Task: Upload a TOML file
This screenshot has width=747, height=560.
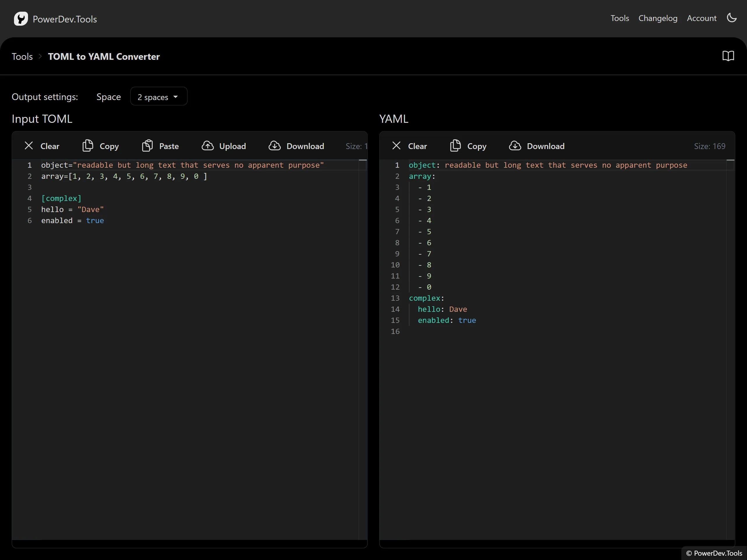Action: (224, 146)
